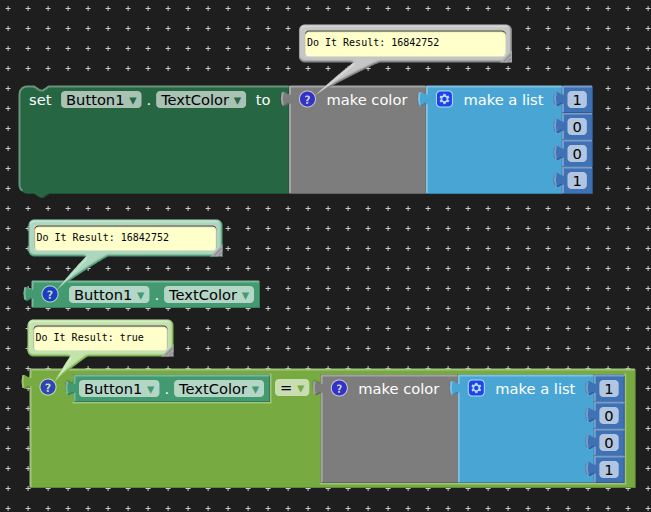Click the second number 0 in the top list
The height and width of the screenshot is (512, 651).
(577, 127)
